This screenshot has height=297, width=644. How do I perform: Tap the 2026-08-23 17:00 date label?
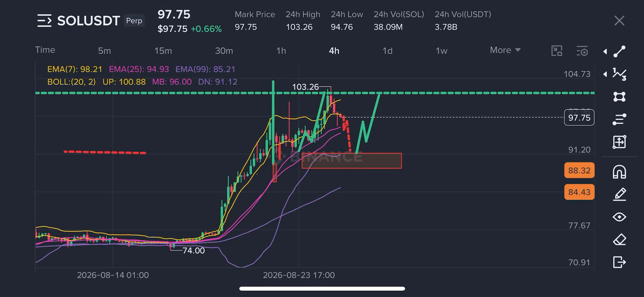(x=299, y=275)
